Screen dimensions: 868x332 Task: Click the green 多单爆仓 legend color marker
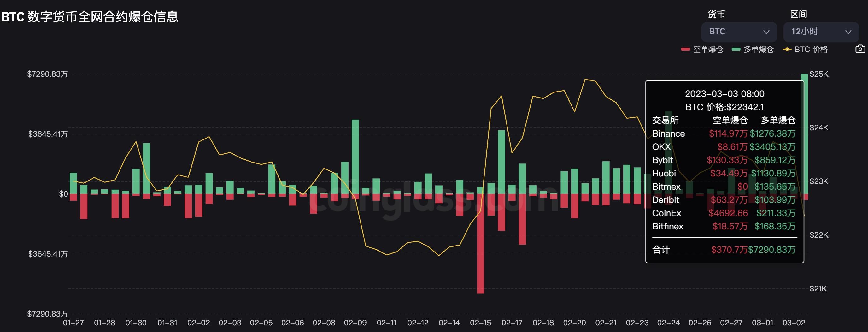point(736,50)
